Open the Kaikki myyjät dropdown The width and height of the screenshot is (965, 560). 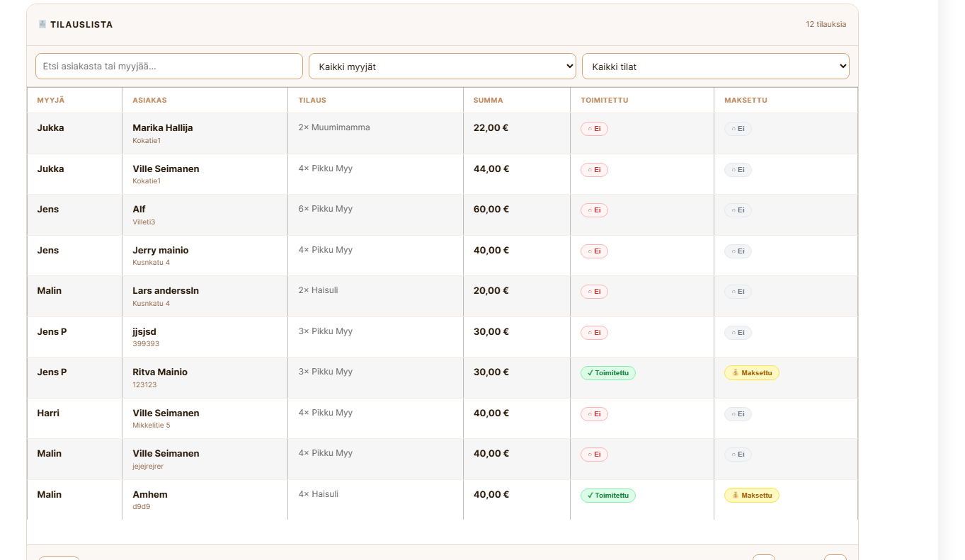442,66
